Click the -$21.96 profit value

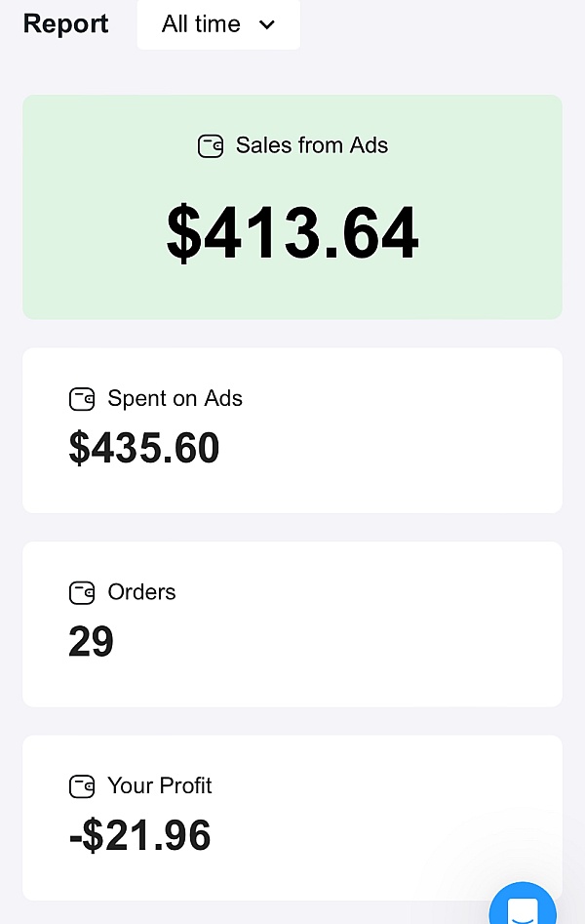click(x=139, y=835)
